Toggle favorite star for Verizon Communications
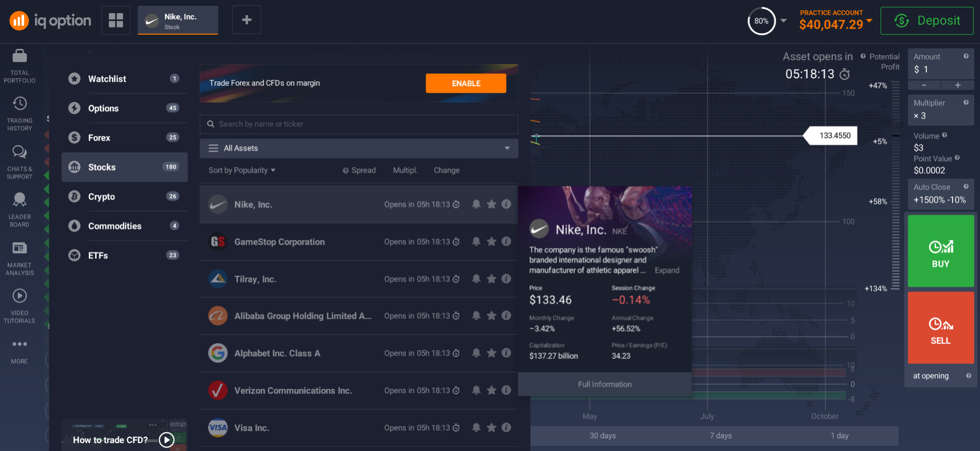The image size is (980, 451). pyautogui.click(x=491, y=390)
